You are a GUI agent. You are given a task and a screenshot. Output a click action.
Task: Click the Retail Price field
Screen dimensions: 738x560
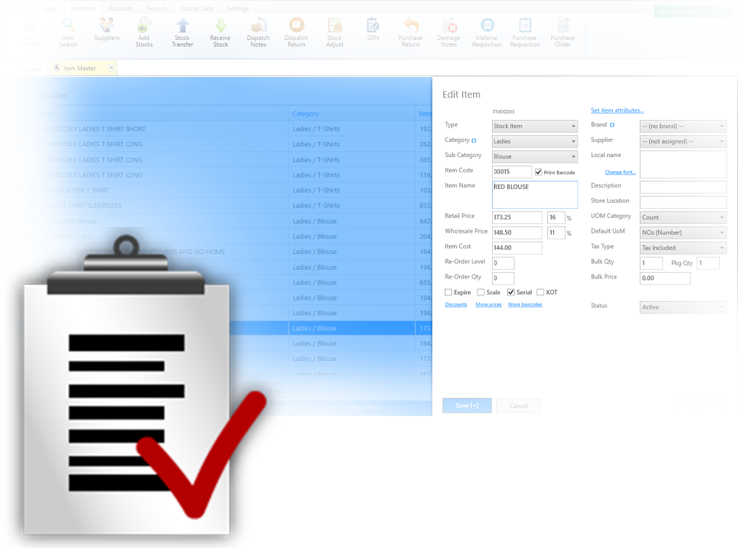click(517, 217)
